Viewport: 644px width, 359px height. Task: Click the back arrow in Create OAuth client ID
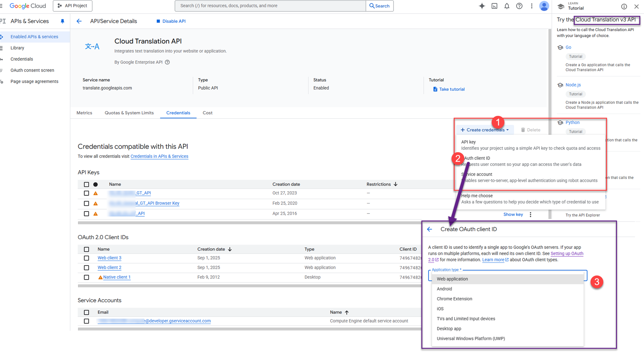[x=430, y=229]
